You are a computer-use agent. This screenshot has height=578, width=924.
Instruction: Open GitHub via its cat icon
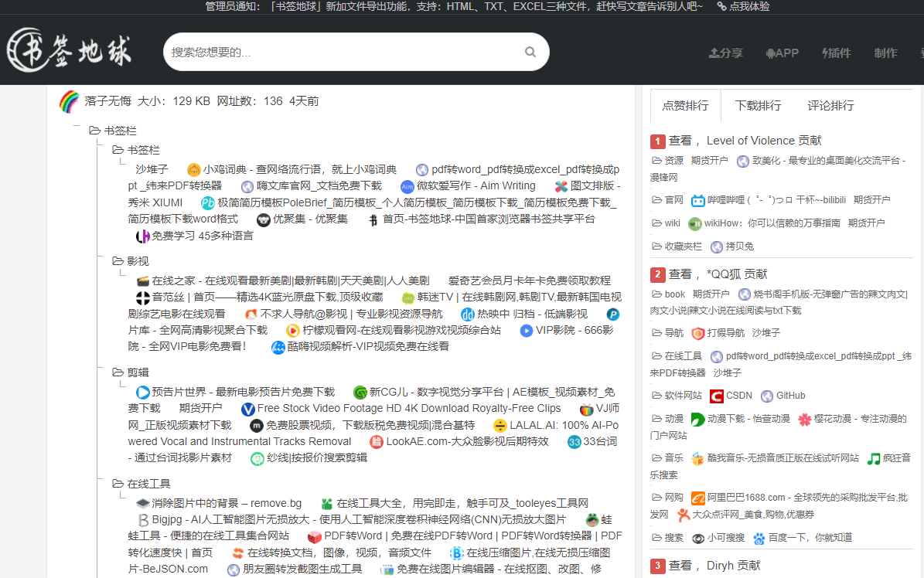point(765,395)
